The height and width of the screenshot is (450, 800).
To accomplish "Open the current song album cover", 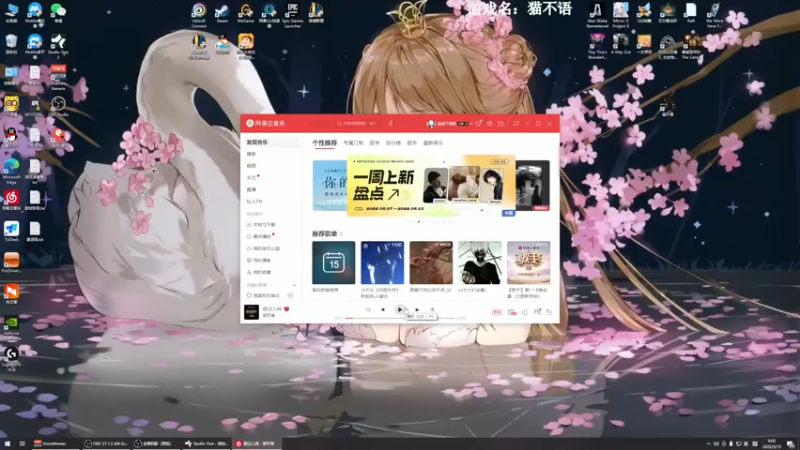I will point(251,312).
